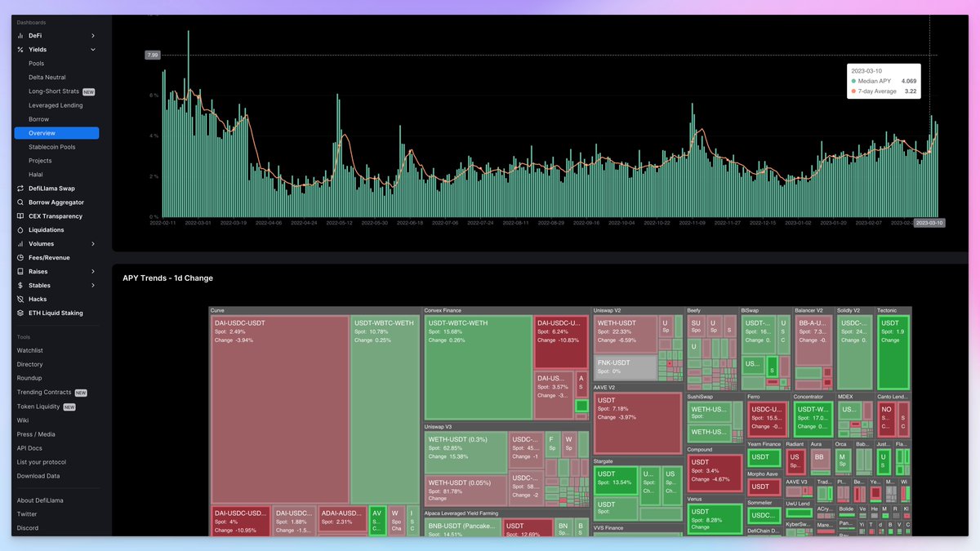Select Venus USDT 8.28% cell

[715, 518]
